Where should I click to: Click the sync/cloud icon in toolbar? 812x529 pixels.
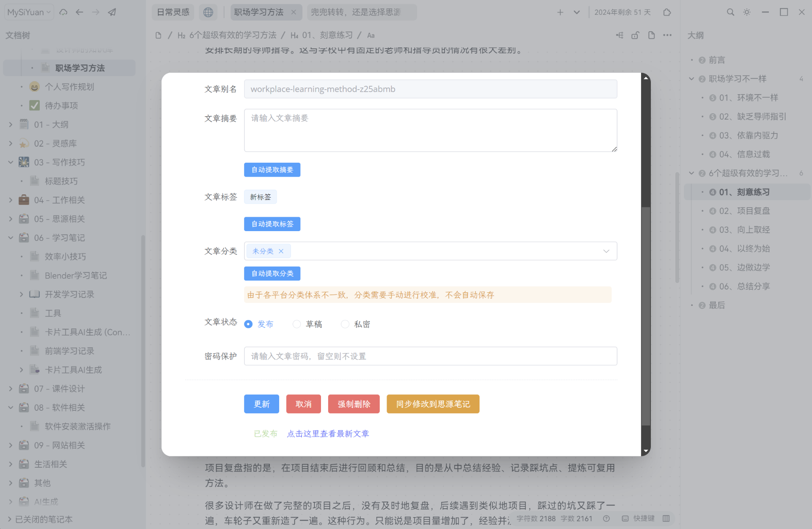click(x=64, y=11)
